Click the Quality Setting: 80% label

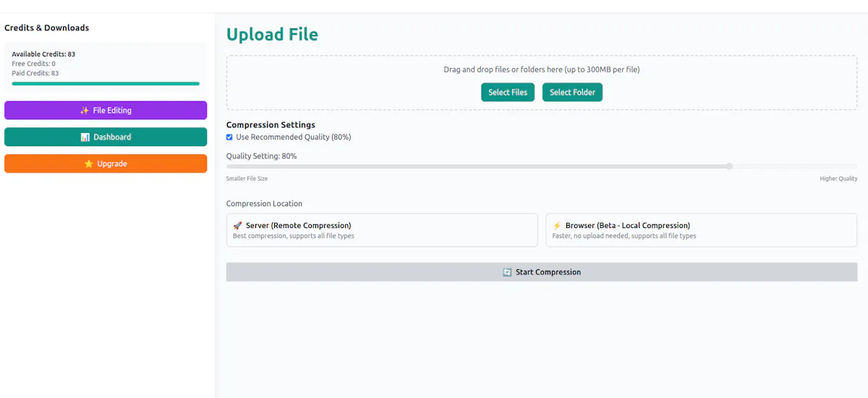261,156
